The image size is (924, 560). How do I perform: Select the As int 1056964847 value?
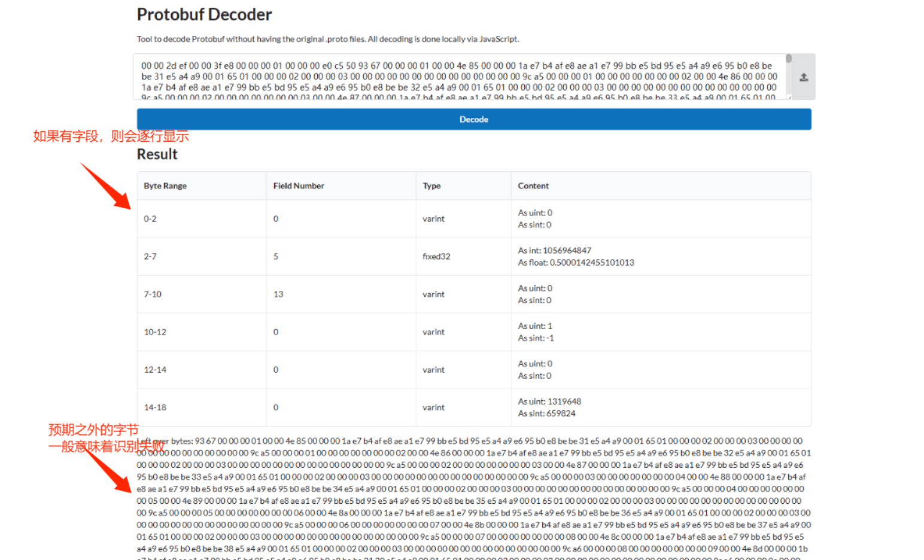coord(554,251)
